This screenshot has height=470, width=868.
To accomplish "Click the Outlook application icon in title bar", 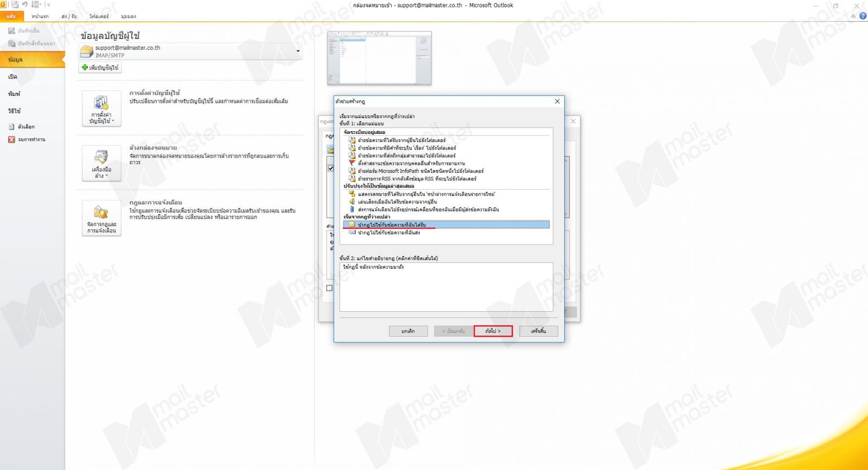I will click(4, 5).
